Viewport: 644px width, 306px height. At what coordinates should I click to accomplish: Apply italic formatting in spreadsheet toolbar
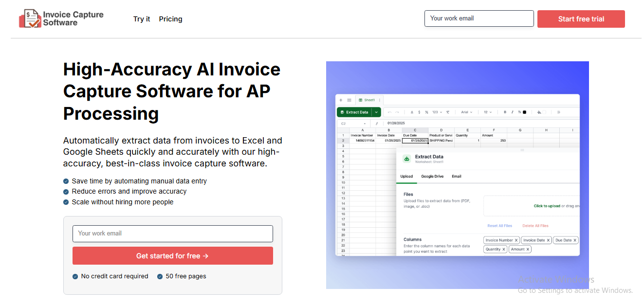click(512, 112)
